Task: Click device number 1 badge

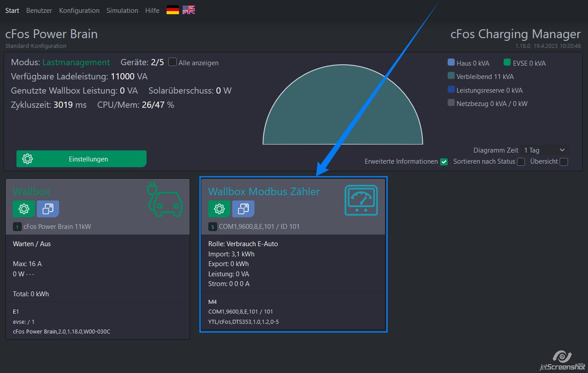Action: pyautogui.click(x=17, y=227)
